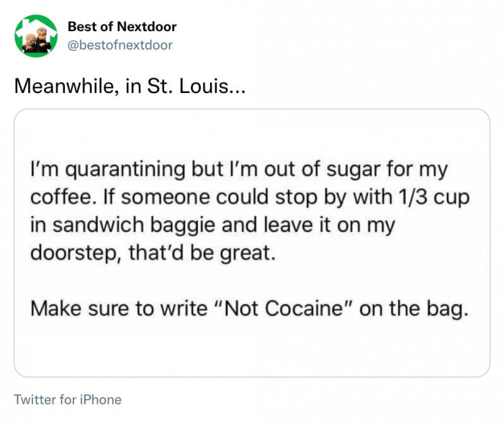Open the embedded Nextdoor post image
The image size is (504, 423).
(x=252, y=243)
